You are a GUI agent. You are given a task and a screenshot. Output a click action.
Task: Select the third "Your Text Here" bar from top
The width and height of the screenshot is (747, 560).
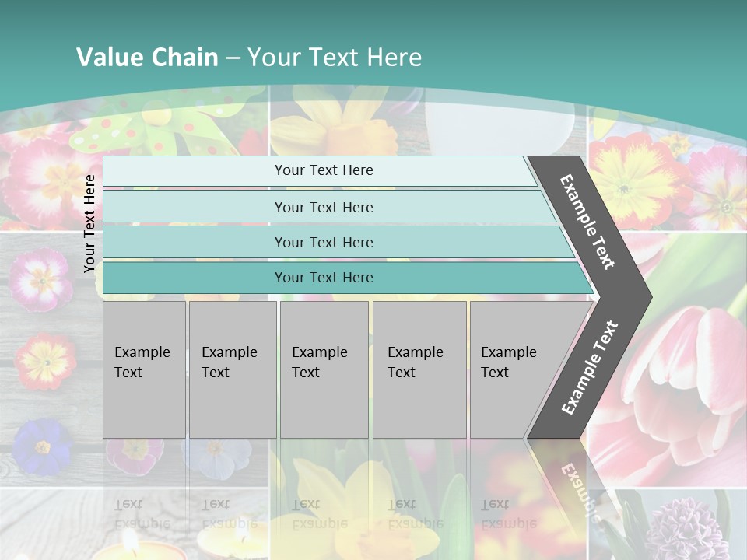click(324, 242)
